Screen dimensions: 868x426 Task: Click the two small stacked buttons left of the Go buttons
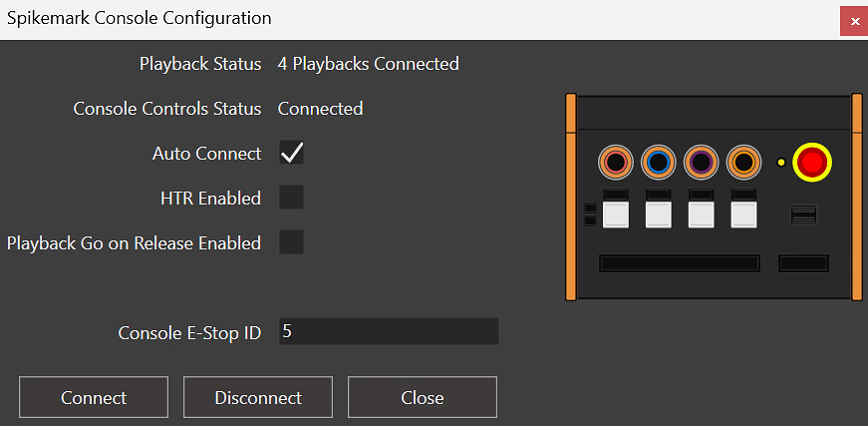tap(590, 214)
